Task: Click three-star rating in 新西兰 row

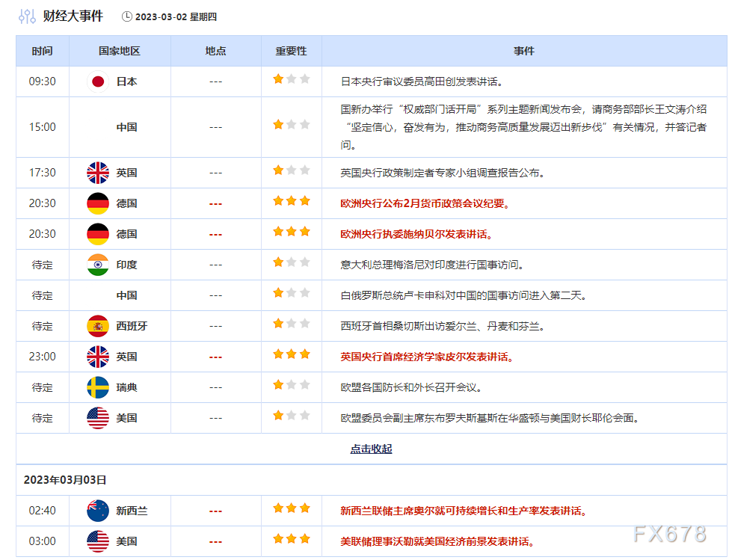Action: click(291, 508)
